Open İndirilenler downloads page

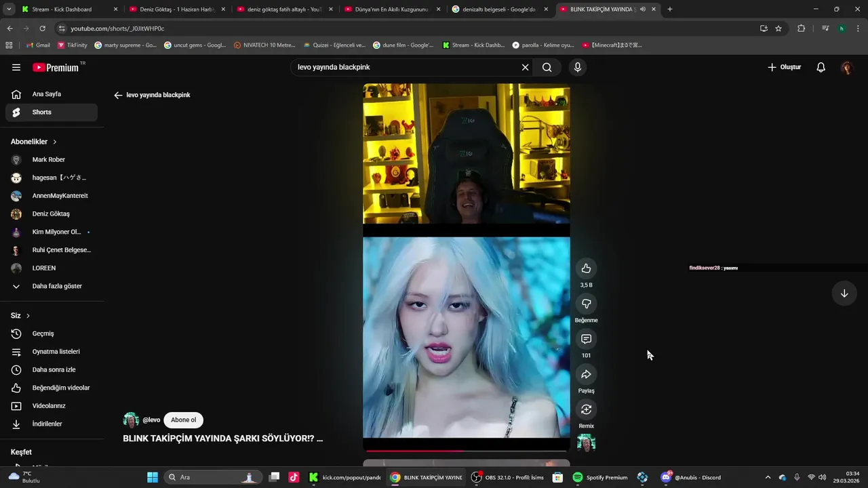tap(52, 424)
